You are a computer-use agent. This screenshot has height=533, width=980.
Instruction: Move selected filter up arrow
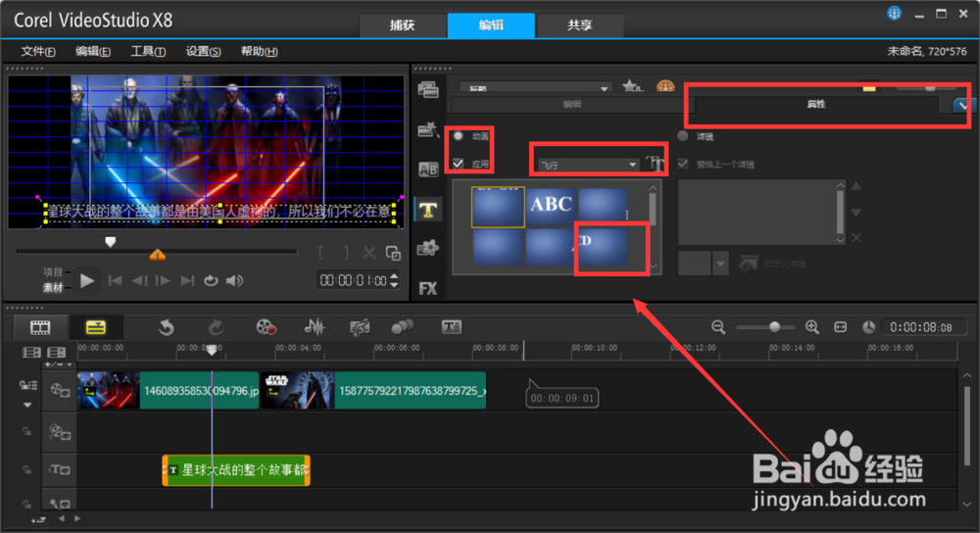[857, 186]
